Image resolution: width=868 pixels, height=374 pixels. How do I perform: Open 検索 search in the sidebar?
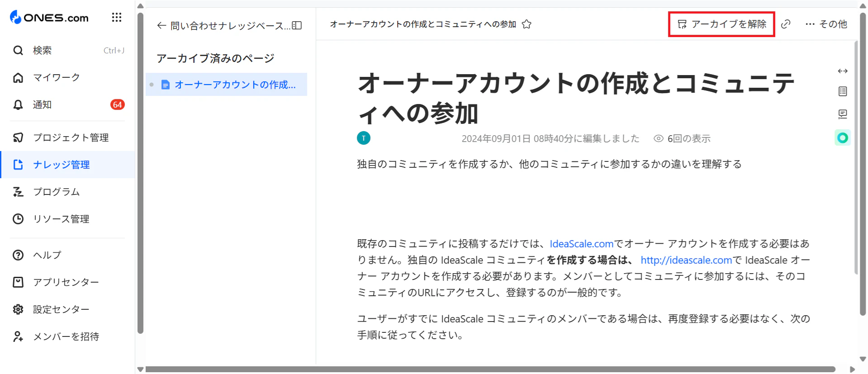(68, 50)
